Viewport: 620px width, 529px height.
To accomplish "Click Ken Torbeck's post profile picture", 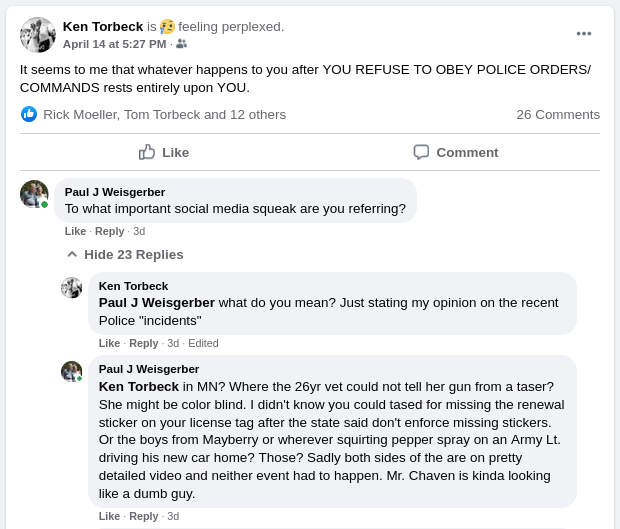I will point(38,35).
